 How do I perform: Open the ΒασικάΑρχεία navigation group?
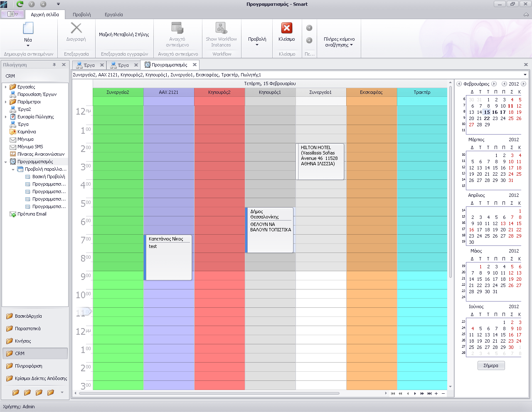coord(28,316)
